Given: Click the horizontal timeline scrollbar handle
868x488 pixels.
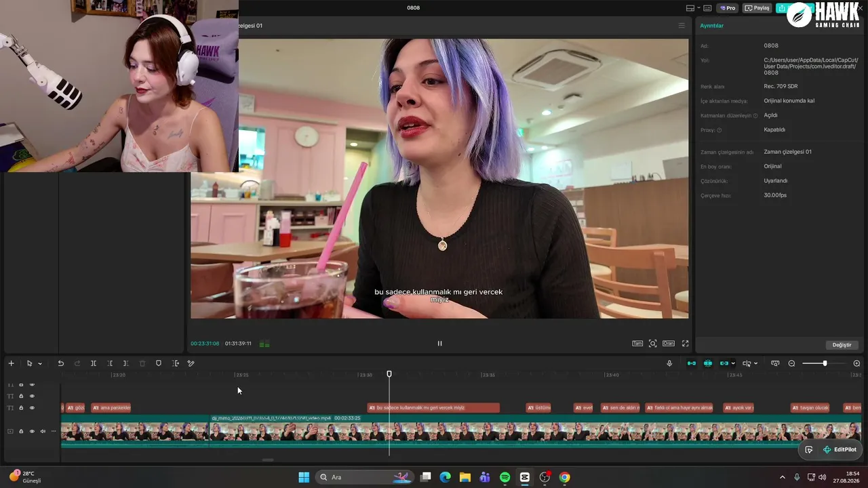Looking at the screenshot, I should tap(269, 460).
